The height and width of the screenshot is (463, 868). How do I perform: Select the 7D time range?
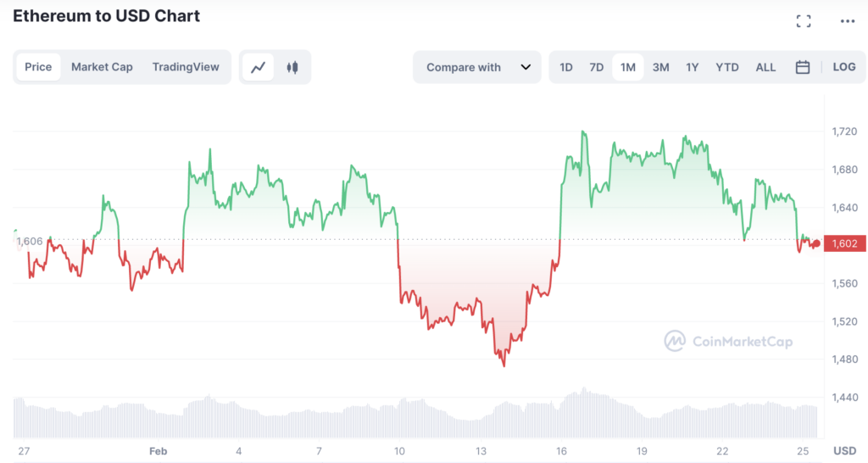597,67
